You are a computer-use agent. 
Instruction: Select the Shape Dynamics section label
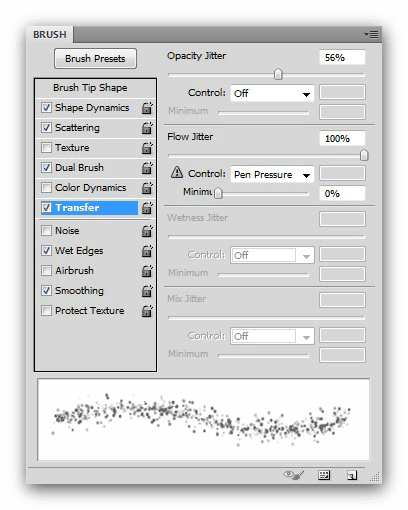tap(92, 108)
